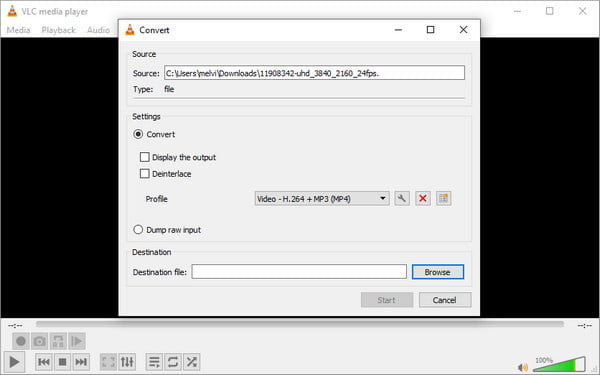Advance frame by frame
This screenshot has height=375, width=600.
click(77, 341)
